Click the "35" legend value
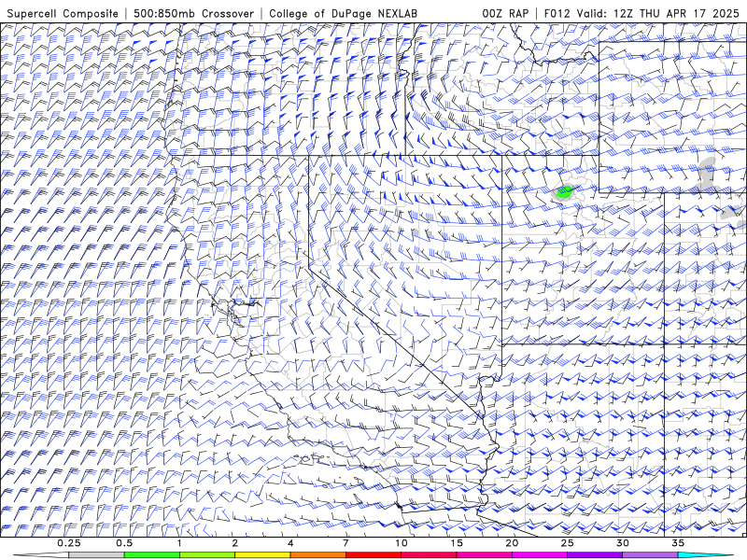This screenshot has height=560, width=747. point(678,543)
